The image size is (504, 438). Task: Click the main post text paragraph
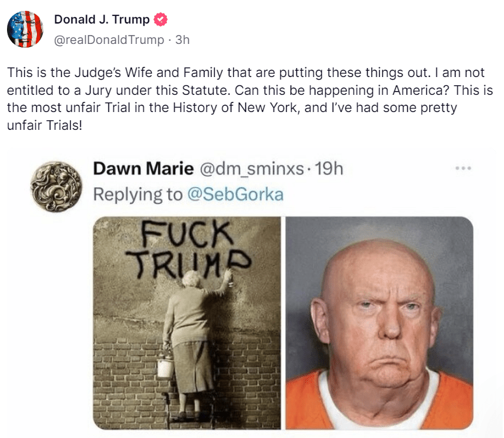pyautogui.click(x=250, y=99)
